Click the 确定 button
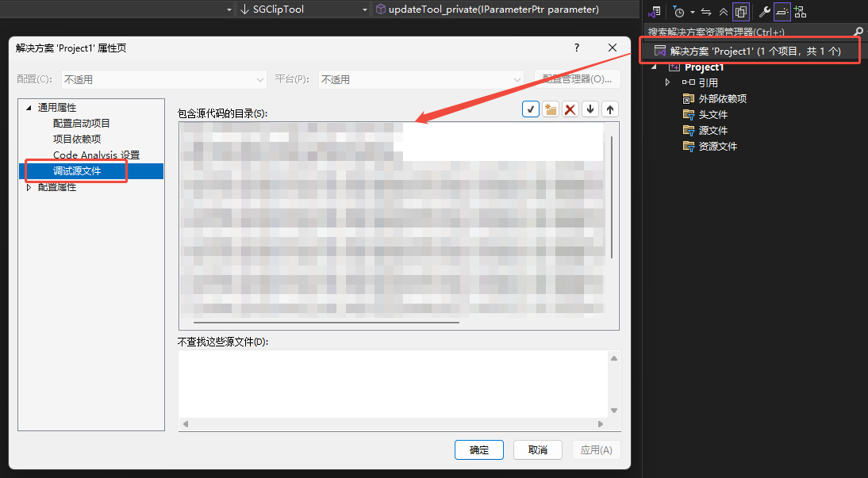 [x=479, y=449]
